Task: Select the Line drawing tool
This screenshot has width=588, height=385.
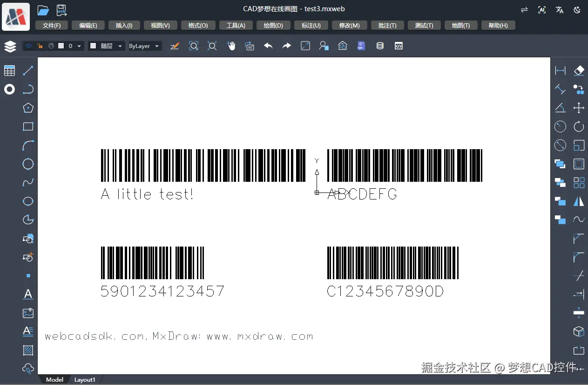Action: point(28,71)
